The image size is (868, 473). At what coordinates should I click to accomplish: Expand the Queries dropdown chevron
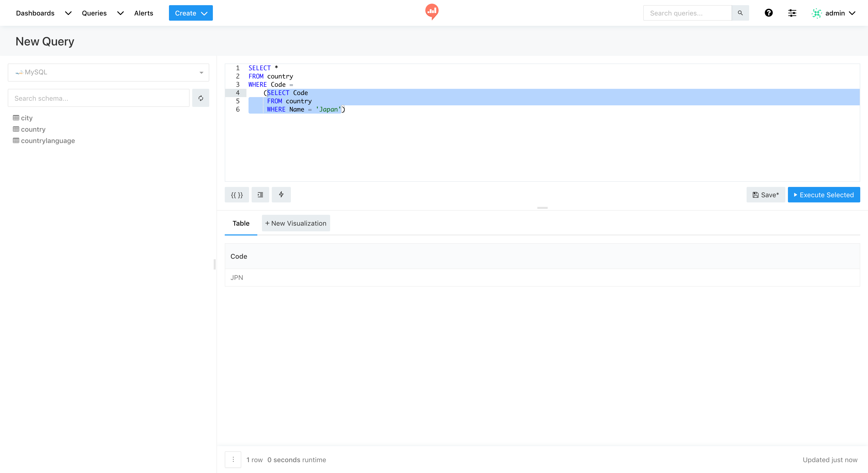coord(120,13)
